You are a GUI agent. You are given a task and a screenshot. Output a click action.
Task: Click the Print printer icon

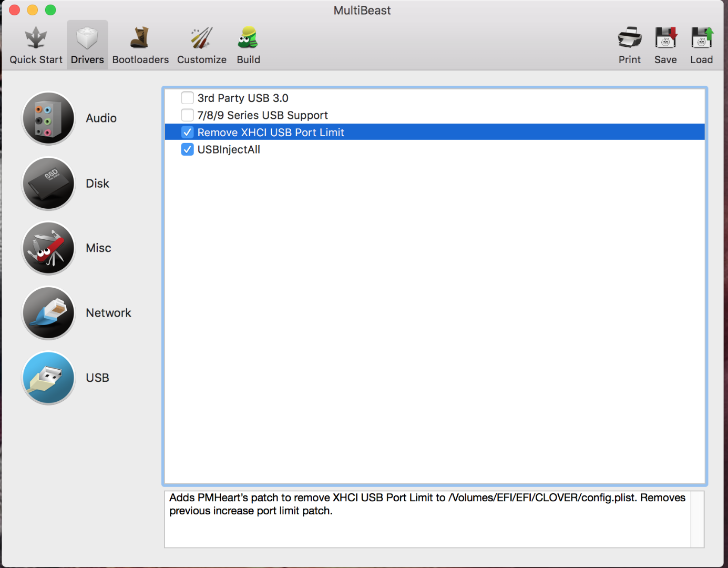click(x=629, y=39)
